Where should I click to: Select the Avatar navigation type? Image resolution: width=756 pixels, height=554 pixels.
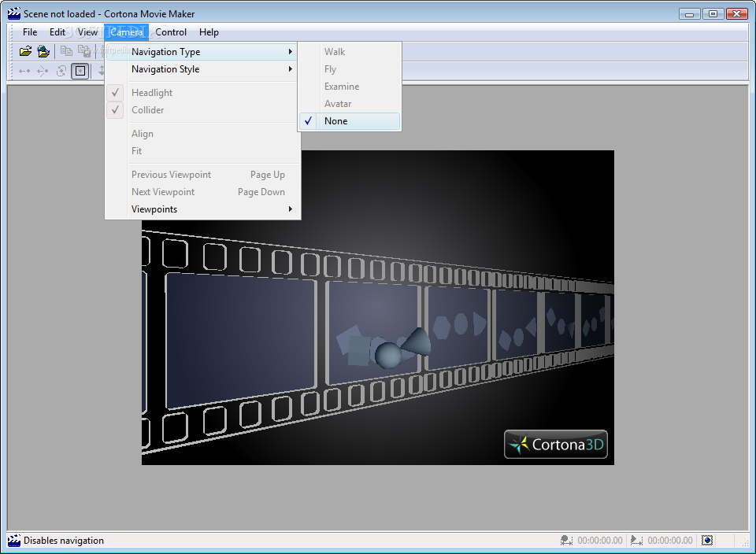(x=350, y=104)
